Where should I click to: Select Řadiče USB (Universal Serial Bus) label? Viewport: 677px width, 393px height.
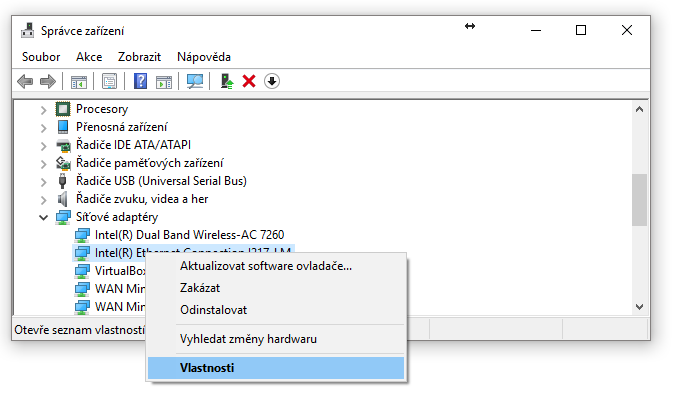(161, 181)
